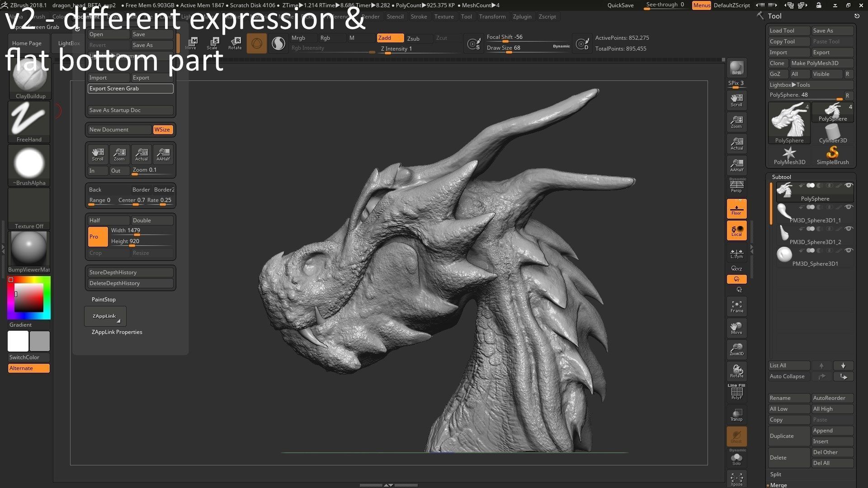Viewport: 868px width, 488px height.
Task: Open the FreeHand stroke selector
Action: tap(29, 122)
